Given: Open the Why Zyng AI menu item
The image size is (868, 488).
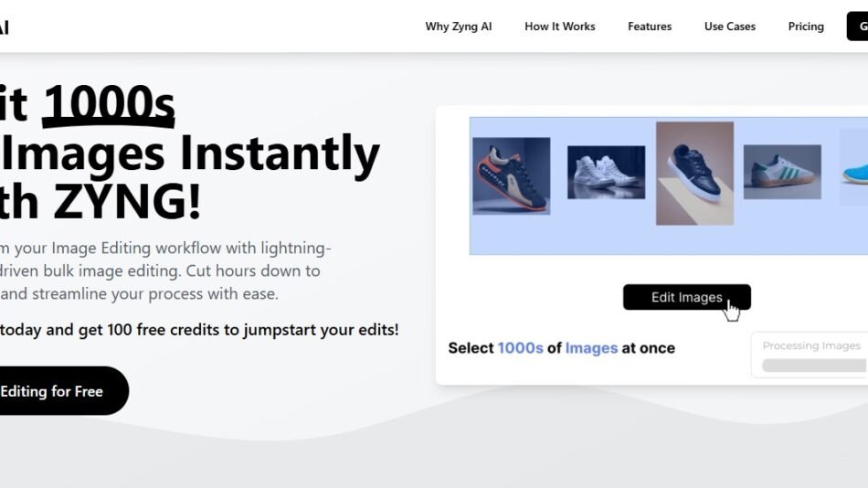Looking at the screenshot, I should click(458, 27).
